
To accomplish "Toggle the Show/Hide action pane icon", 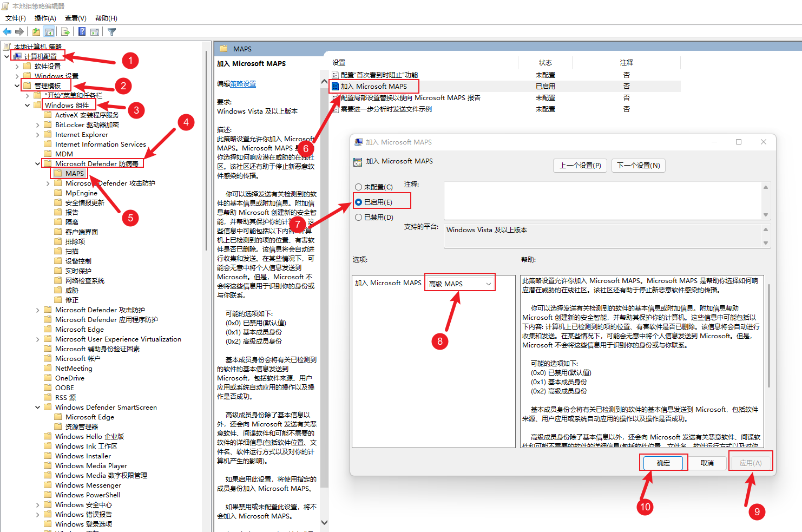I will [x=95, y=32].
